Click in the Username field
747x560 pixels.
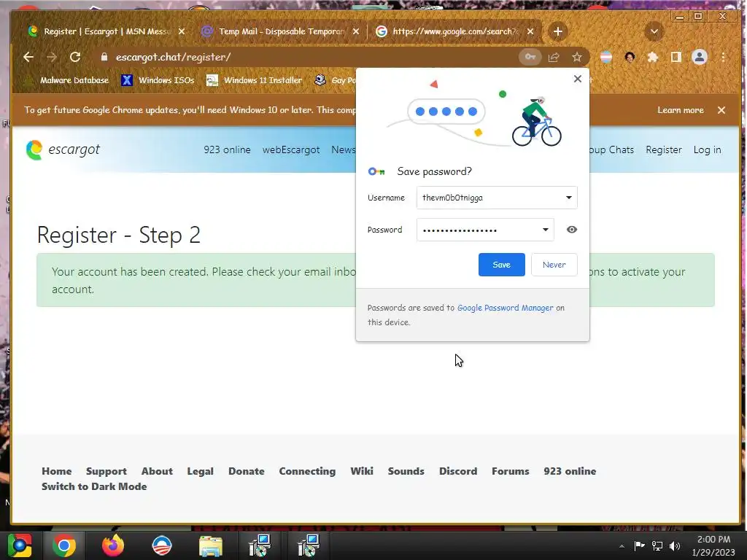pyautogui.click(x=497, y=198)
